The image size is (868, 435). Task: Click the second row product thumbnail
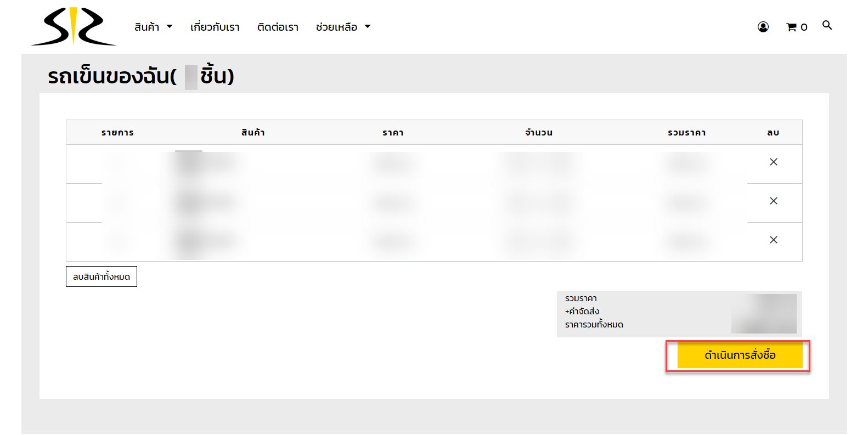pos(189,202)
